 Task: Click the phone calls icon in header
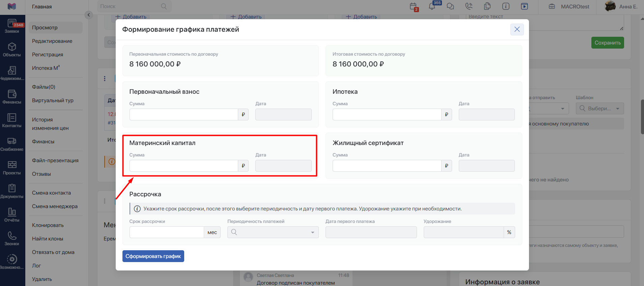[x=469, y=6]
